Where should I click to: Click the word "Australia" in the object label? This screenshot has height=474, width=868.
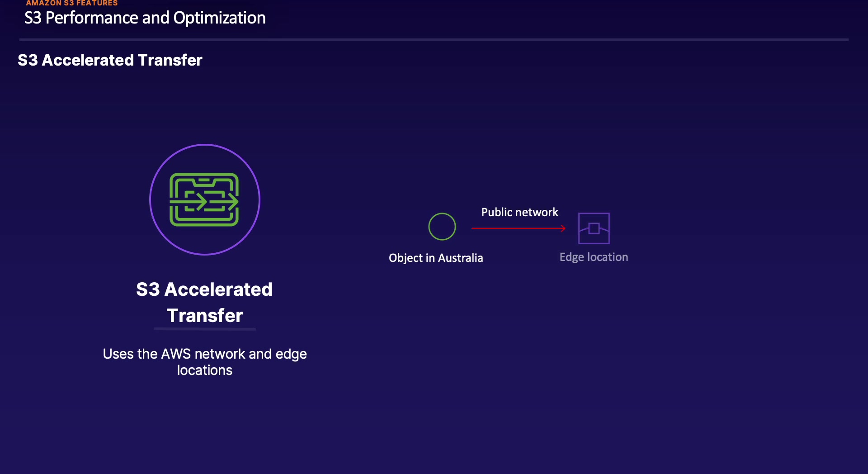[x=460, y=258]
